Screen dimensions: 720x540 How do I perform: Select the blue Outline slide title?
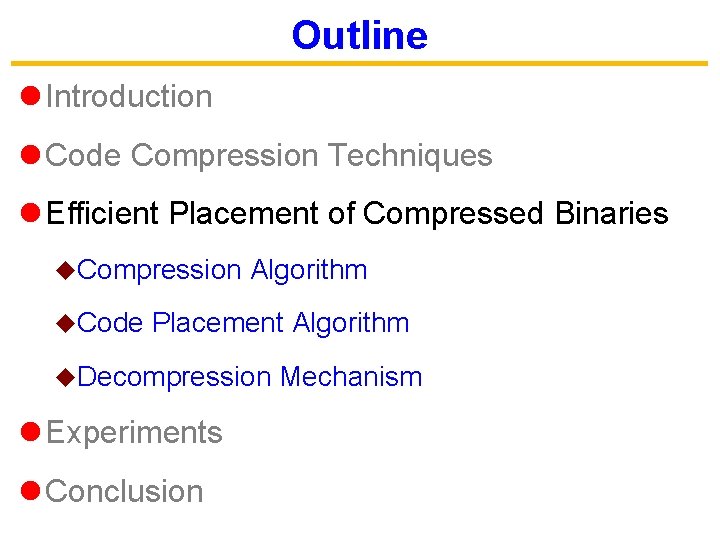coord(359,36)
